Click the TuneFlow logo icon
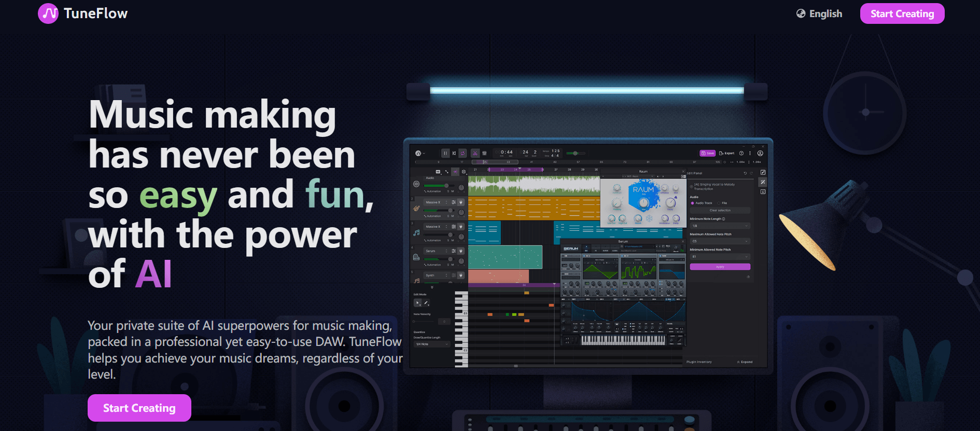 [x=48, y=13]
